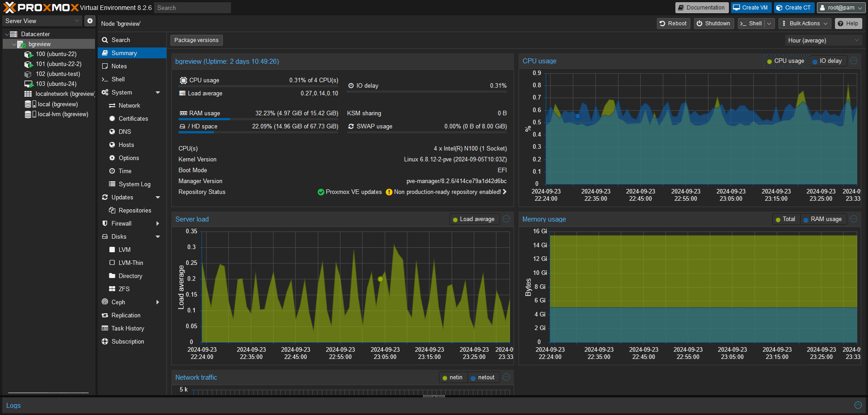Open Directory storage page
Screen dimensions: 868x415
pyautogui.click(x=132, y=276)
